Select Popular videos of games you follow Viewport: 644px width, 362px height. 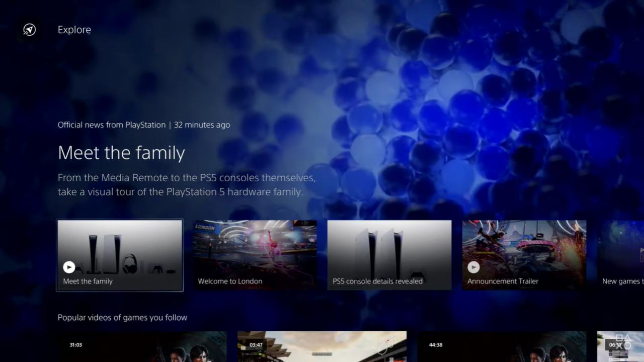[122, 318]
